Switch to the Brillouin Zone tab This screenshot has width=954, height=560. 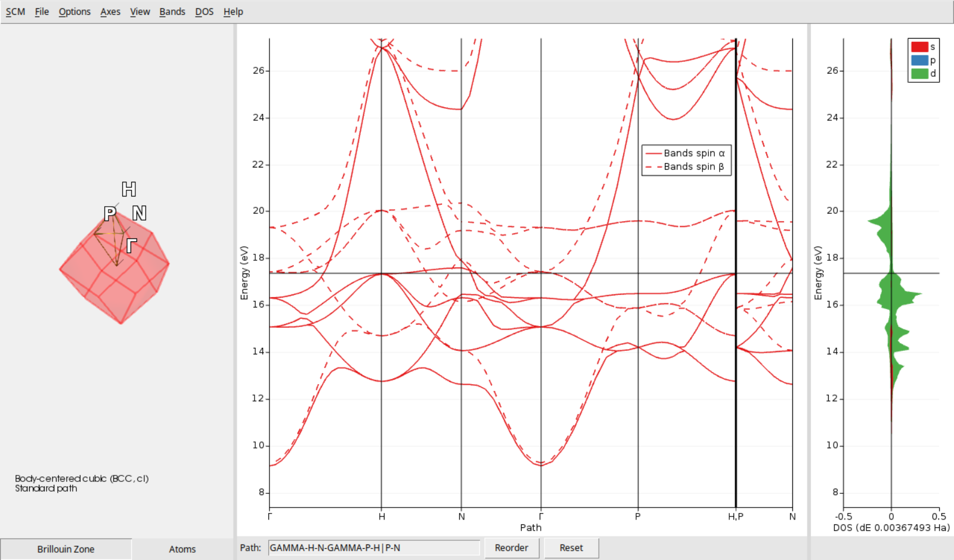click(65, 549)
